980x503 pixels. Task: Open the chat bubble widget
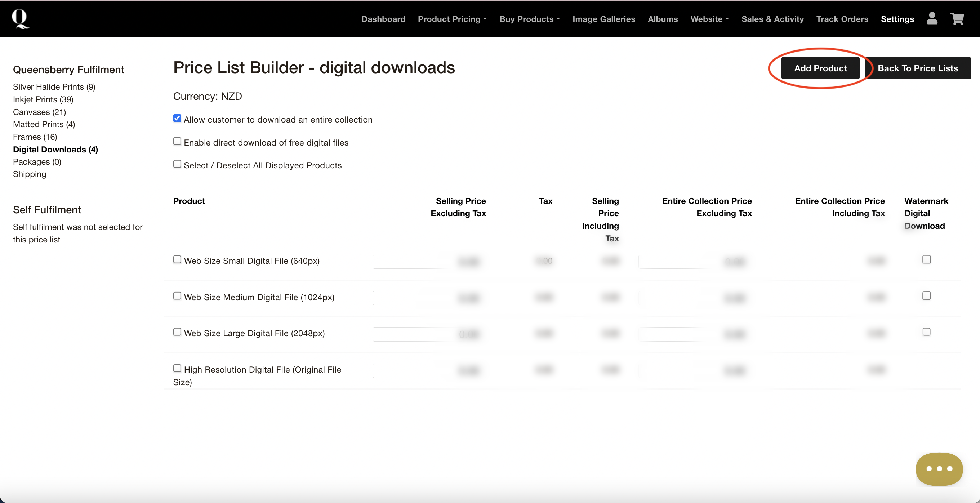coord(939,468)
